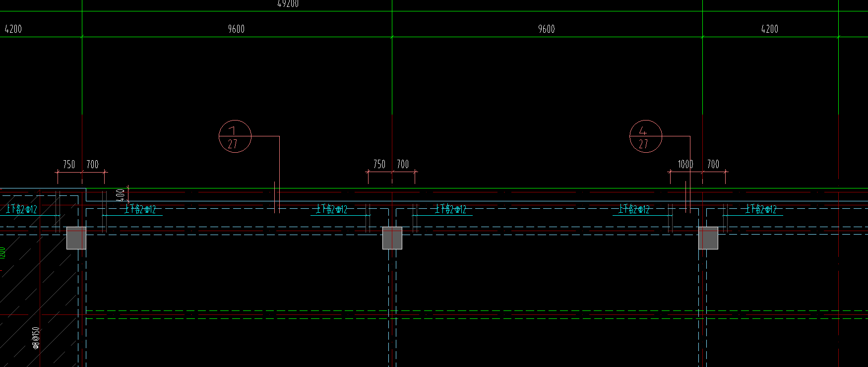This screenshot has height=367, width=868.
Task: Select section marker circle 4/27
Action: pyautogui.click(x=646, y=136)
